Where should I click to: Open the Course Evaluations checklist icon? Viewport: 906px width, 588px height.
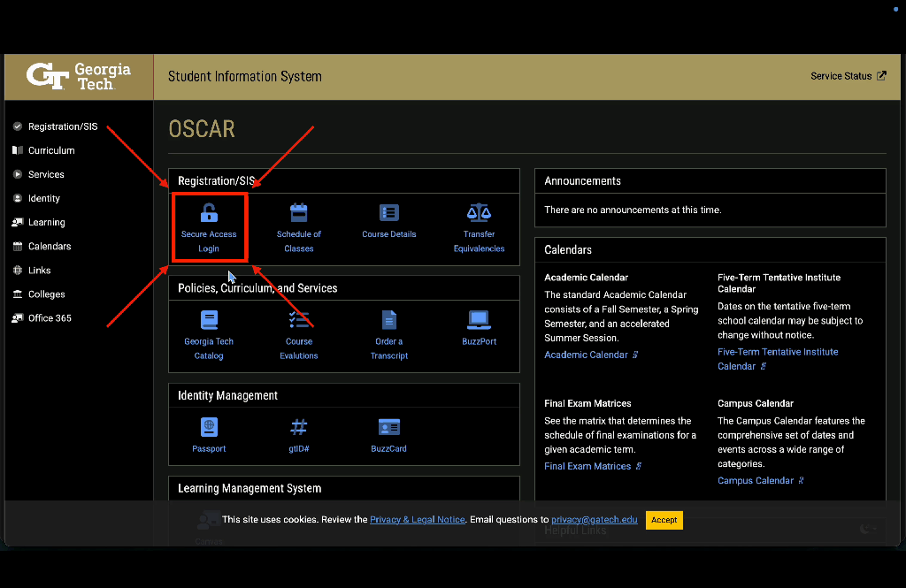[x=299, y=320]
